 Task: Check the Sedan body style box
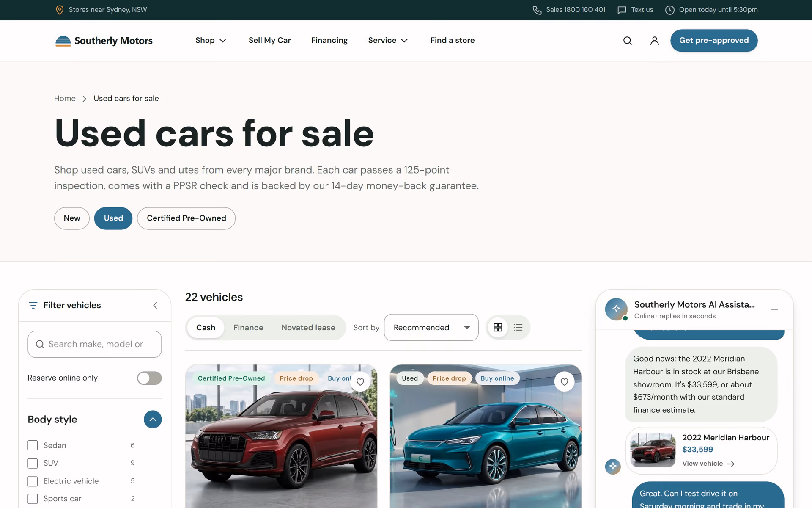point(33,445)
